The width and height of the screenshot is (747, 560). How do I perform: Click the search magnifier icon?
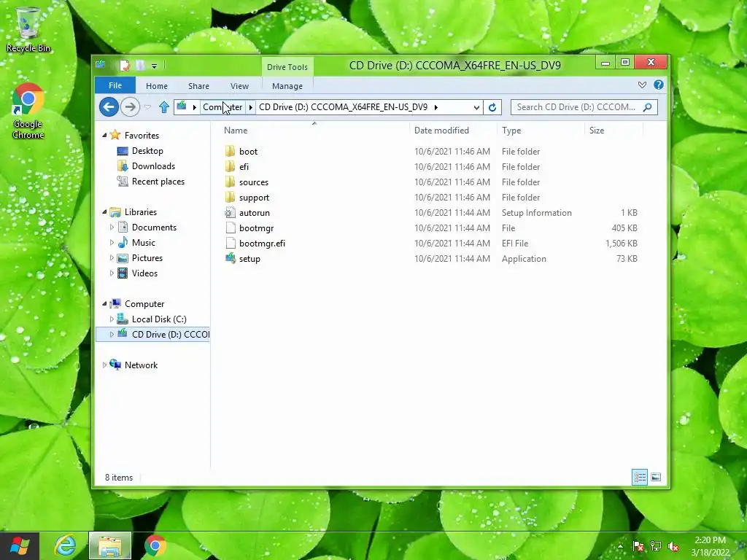(647, 107)
